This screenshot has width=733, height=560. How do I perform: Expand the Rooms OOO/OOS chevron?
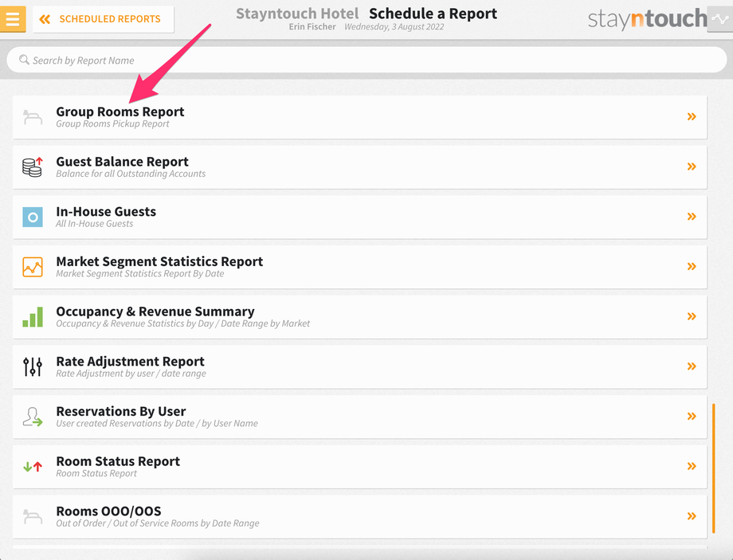692,516
